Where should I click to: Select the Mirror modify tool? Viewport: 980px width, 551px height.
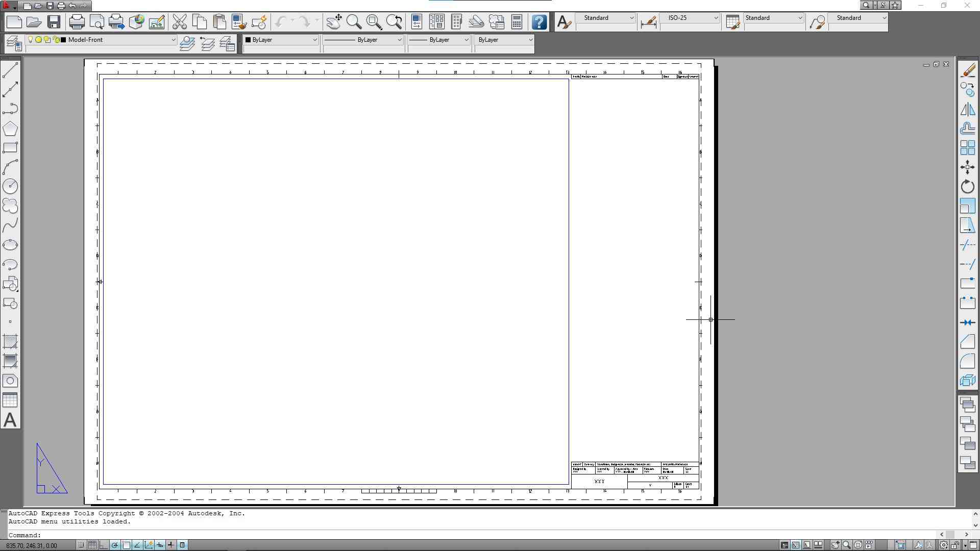[968, 109]
